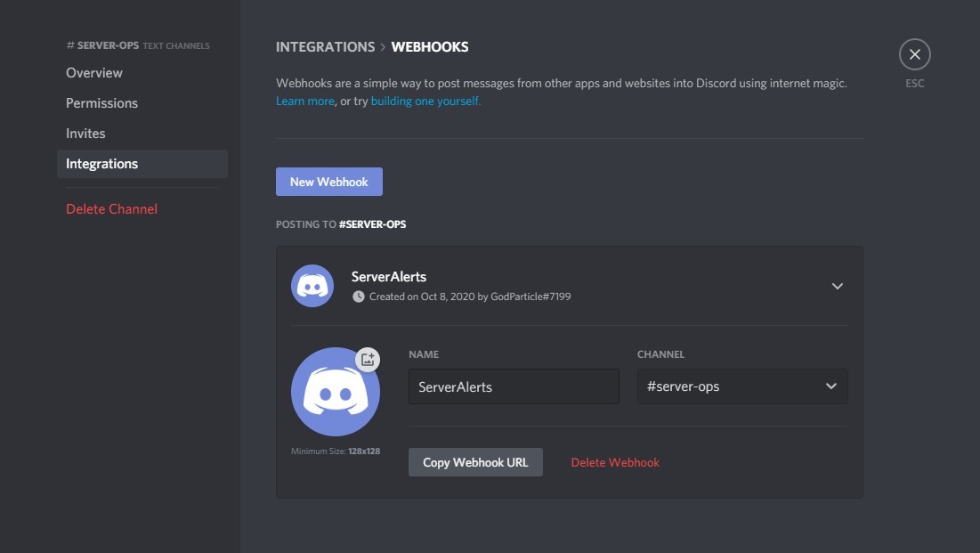Click Delete Channel in the sidebar
980x553 pixels.
pos(111,209)
